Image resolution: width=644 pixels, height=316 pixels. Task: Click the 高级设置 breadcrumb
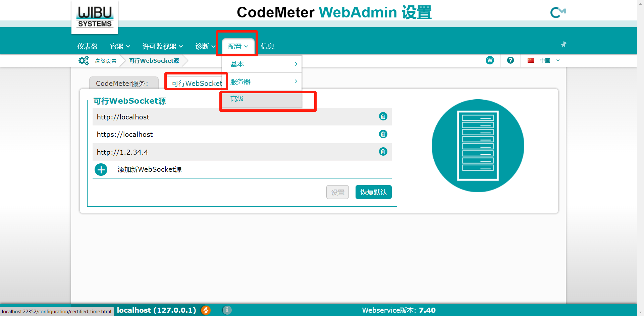[106, 61]
